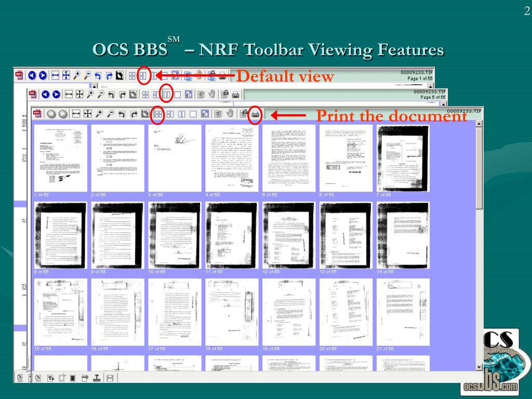
Task: Zoom in on middle window document
Action: coord(90,95)
